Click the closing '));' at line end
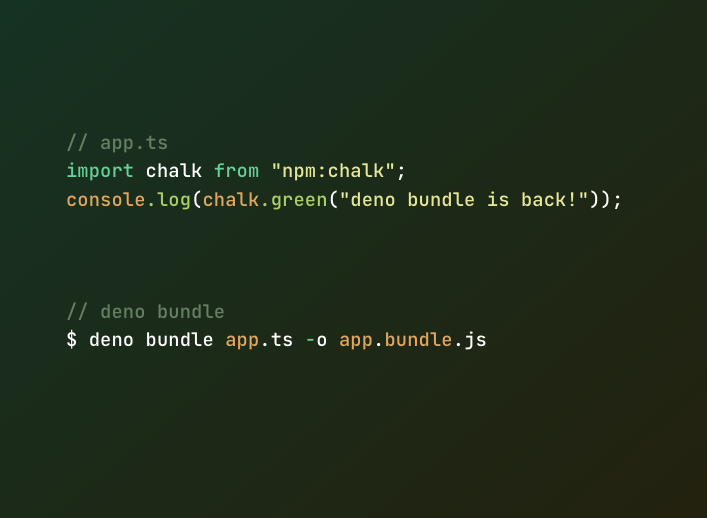Viewport: 707px width, 518px height. pyautogui.click(x=606, y=200)
